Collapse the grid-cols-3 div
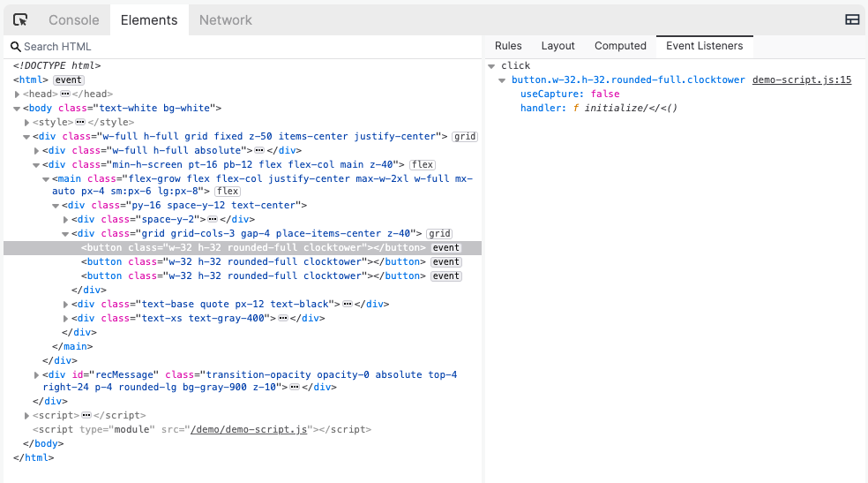The height and width of the screenshot is (483, 868). (x=65, y=234)
